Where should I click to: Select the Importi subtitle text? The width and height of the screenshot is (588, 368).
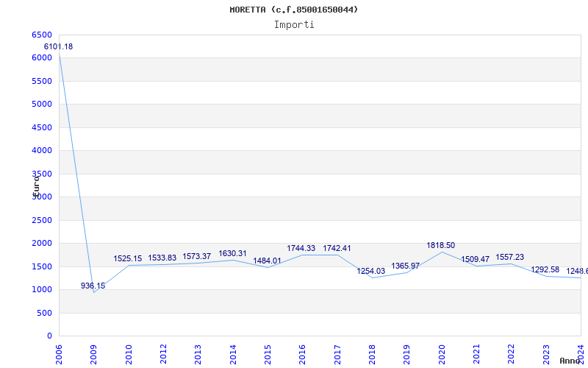[294, 24]
